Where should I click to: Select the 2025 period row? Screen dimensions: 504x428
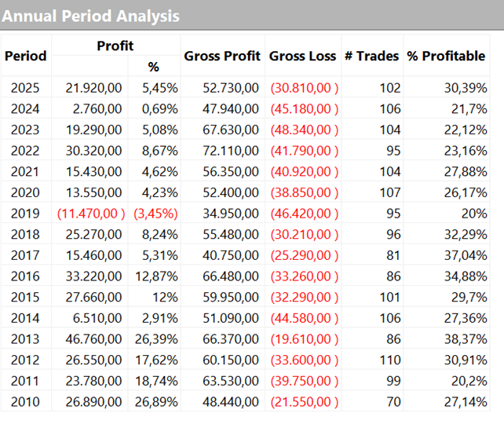26,88
